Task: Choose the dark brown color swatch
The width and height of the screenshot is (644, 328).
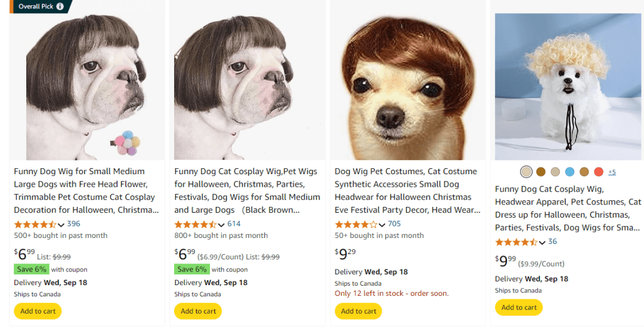Action: click(x=541, y=172)
